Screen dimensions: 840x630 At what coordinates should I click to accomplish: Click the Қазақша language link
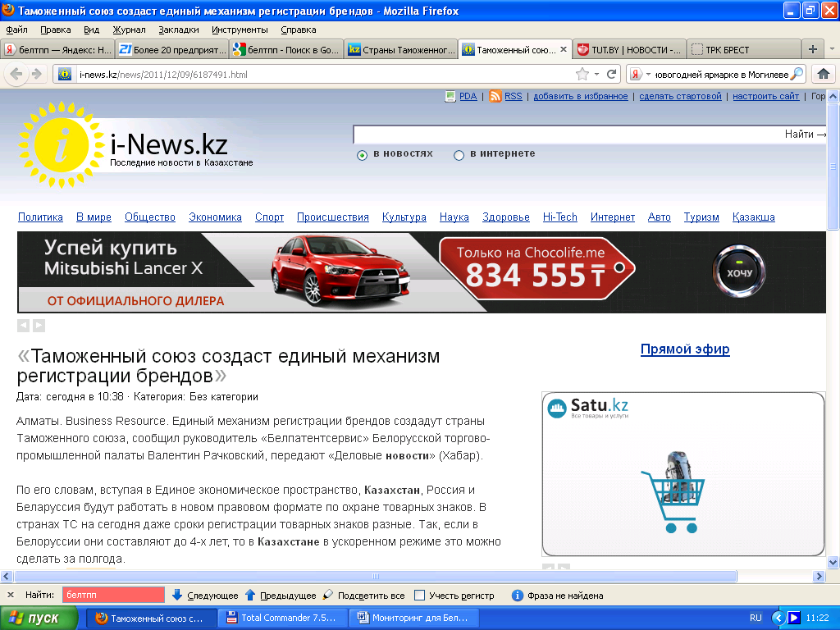pyautogui.click(x=753, y=217)
